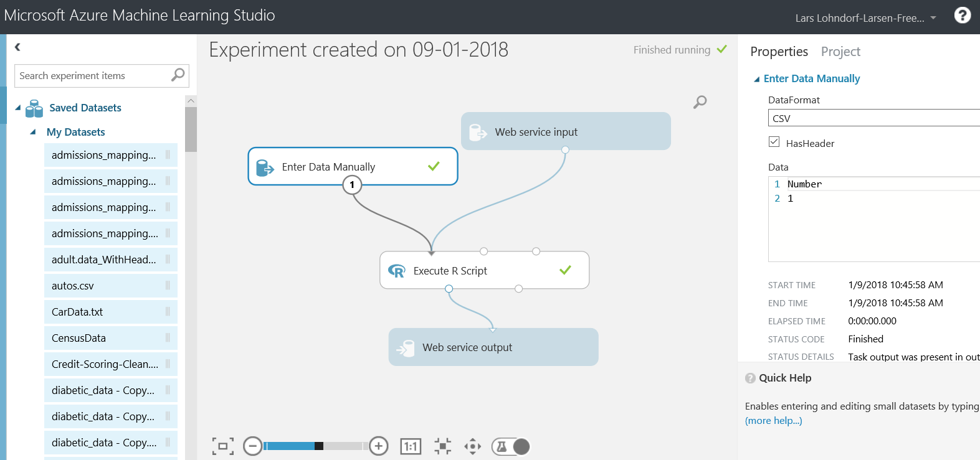The image size is (980, 460).
Task: Collapse the Saved Datasets tree node
Action: point(18,108)
